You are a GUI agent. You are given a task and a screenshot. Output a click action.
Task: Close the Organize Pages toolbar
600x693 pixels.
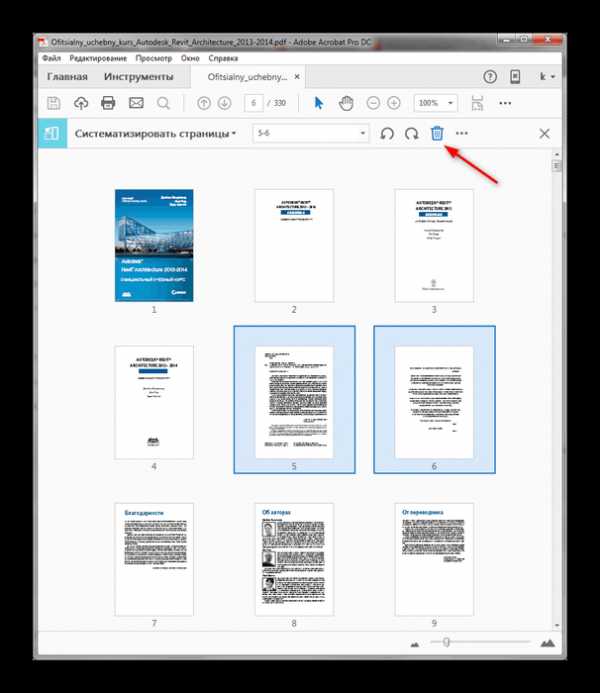pyautogui.click(x=544, y=133)
